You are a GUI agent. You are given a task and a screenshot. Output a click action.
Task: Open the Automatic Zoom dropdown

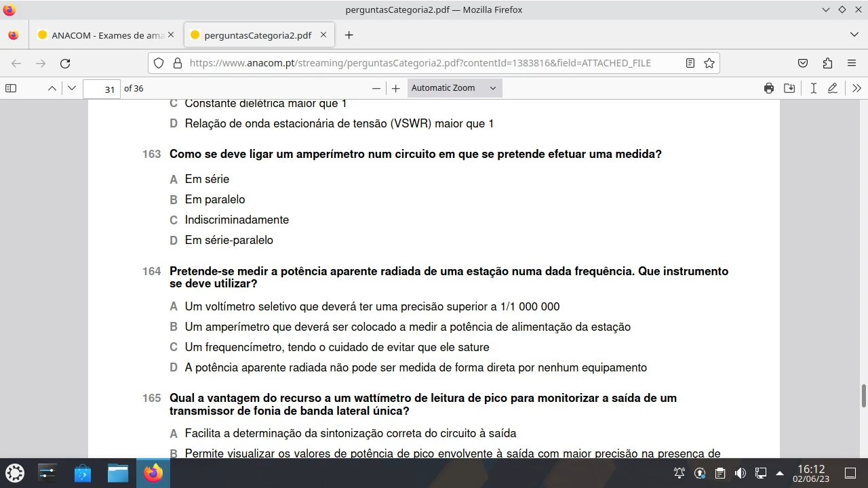[x=454, y=88]
